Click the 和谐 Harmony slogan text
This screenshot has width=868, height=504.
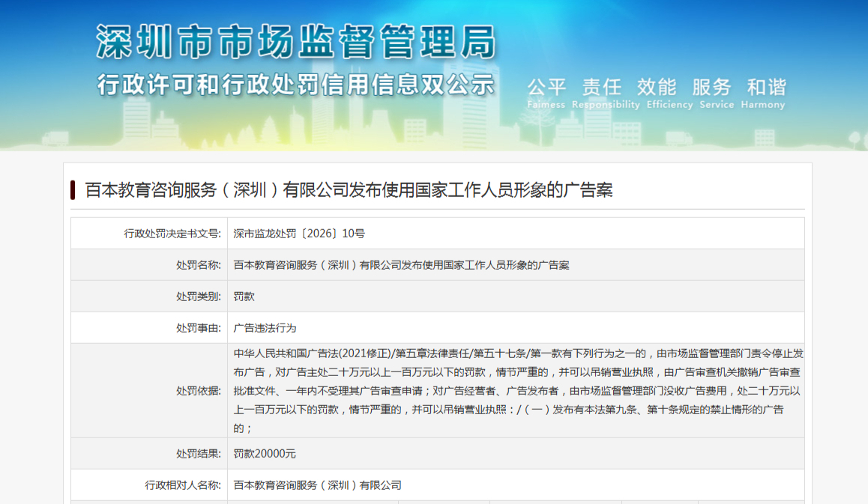click(763, 93)
